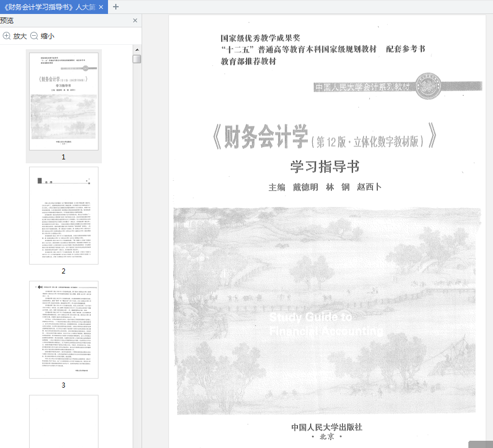Click the 教育部推荐教材 line
Image resolution: width=493 pixels, height=448 pixels.
pos(248,62)
